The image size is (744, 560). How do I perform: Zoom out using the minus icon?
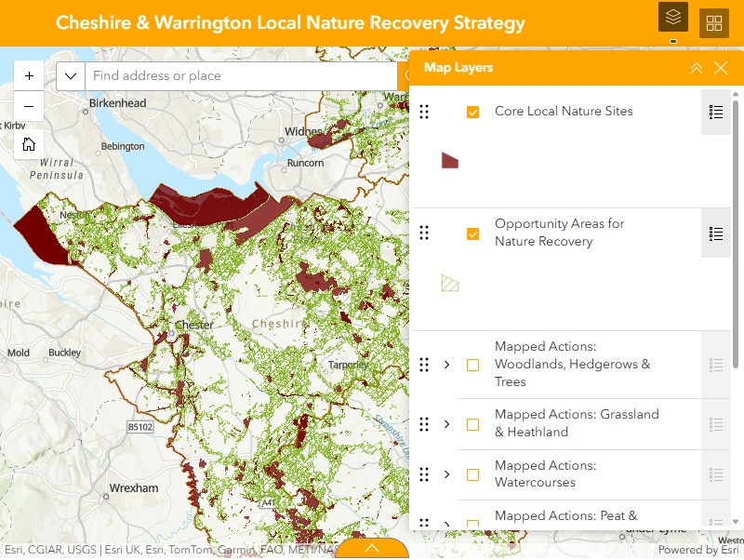[x=29, y=107]
